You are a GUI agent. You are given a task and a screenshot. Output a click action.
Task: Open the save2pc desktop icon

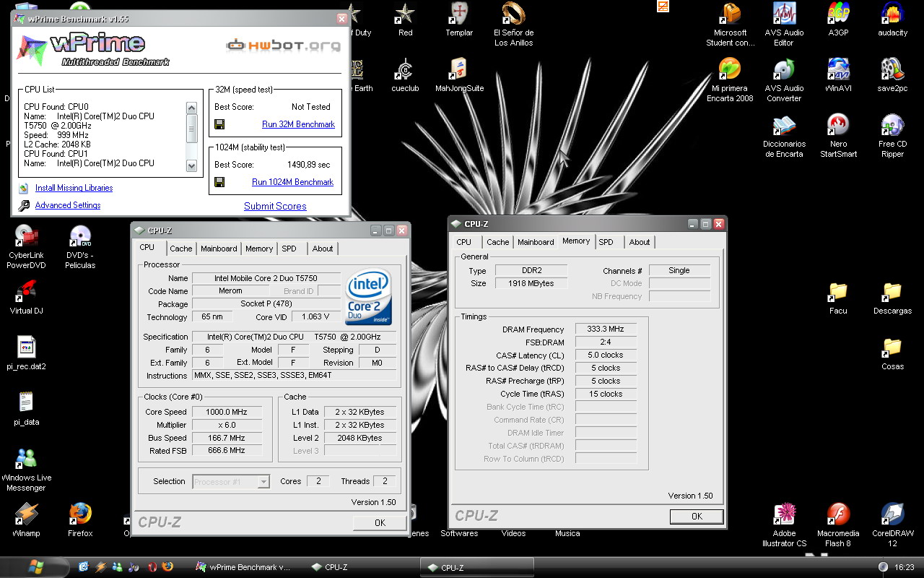tap(892, 75)
